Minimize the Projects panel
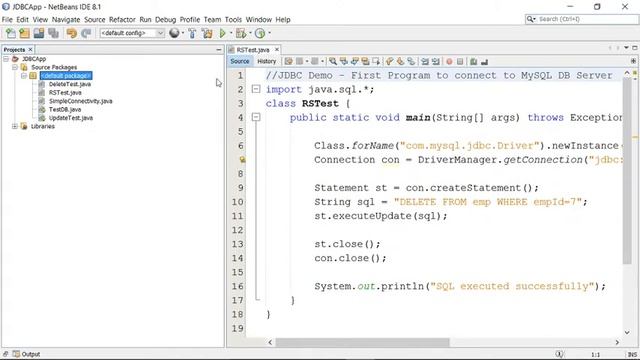 click(219, 49)
